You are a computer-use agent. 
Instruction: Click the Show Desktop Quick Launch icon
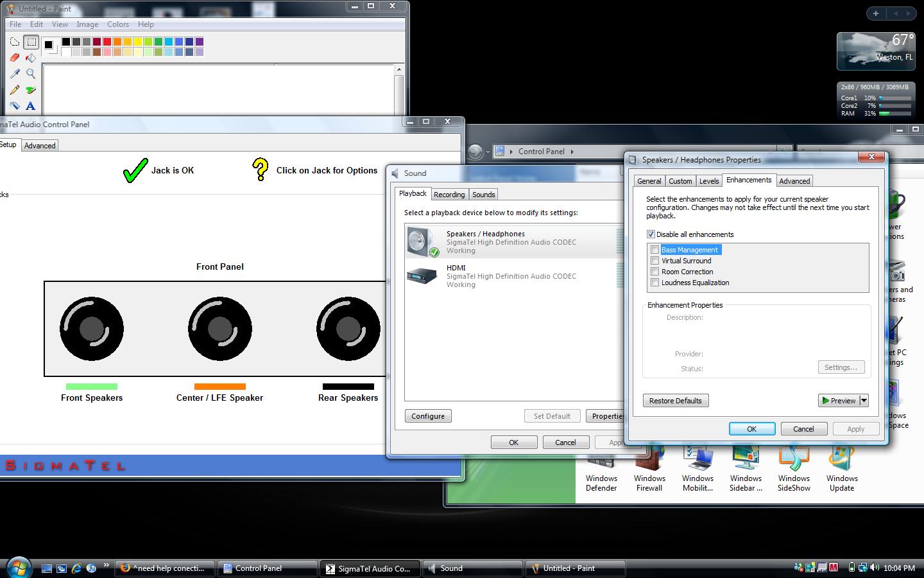tap(47, 568)
